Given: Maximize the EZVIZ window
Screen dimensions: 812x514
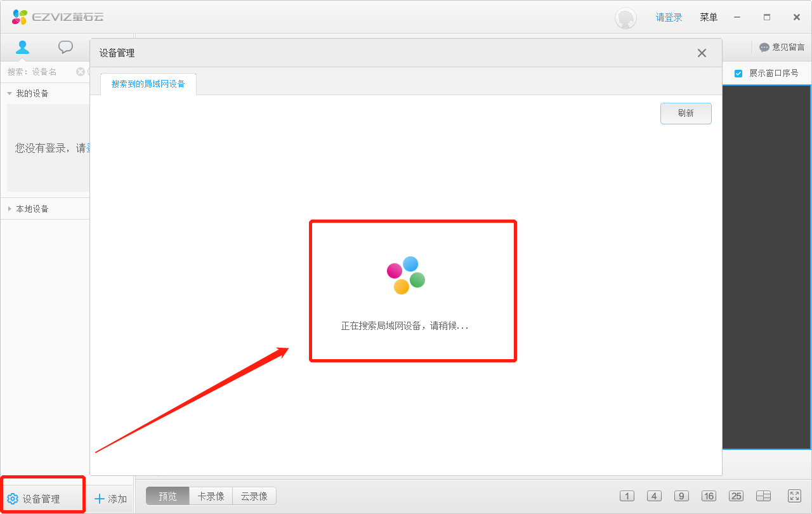Looking at the screenshot, I should 767,18.
